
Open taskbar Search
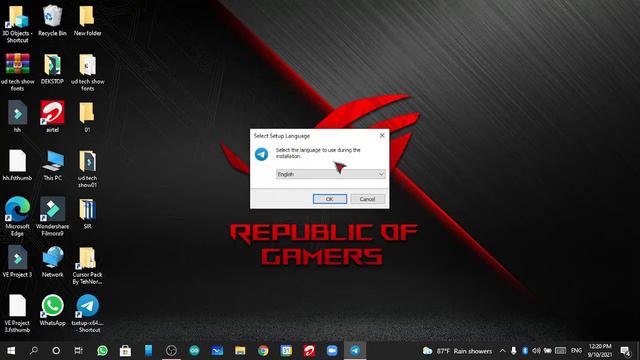click(x=34, y=351)
